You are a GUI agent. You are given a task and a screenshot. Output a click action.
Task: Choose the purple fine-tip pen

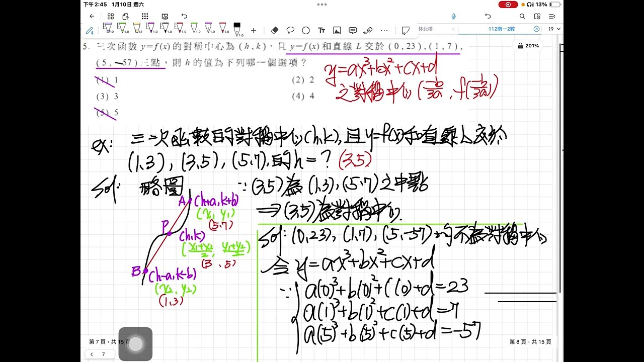208,28
